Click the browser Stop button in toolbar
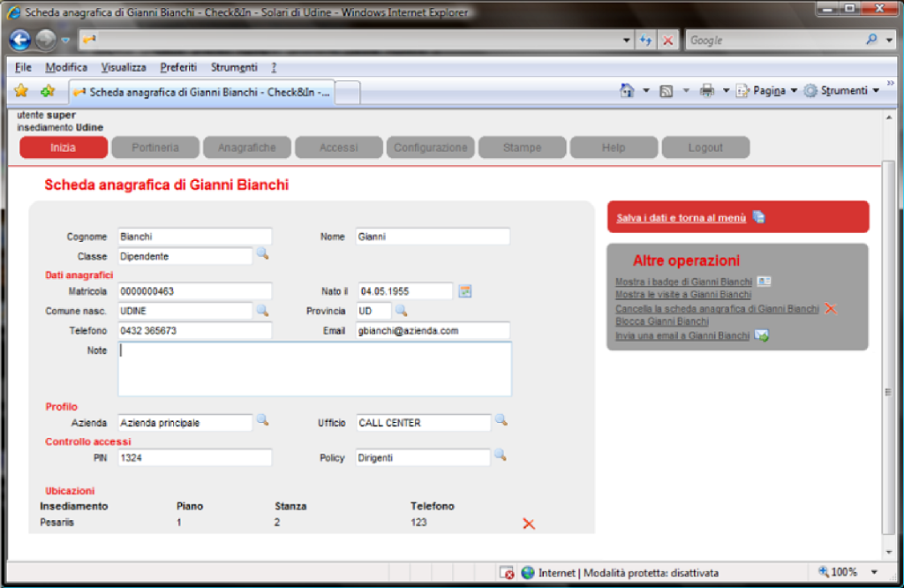Viewport: 904px width, 588px height. coord(668,41)
